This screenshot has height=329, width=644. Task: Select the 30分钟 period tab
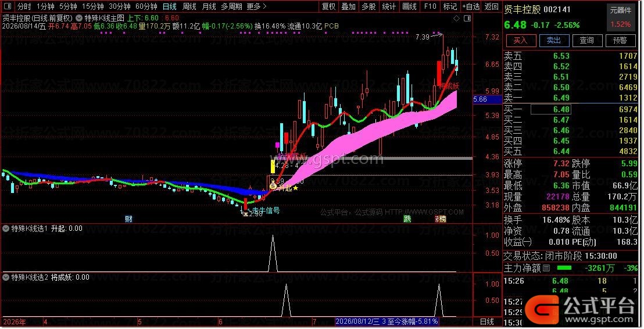(x=120, y=6)
